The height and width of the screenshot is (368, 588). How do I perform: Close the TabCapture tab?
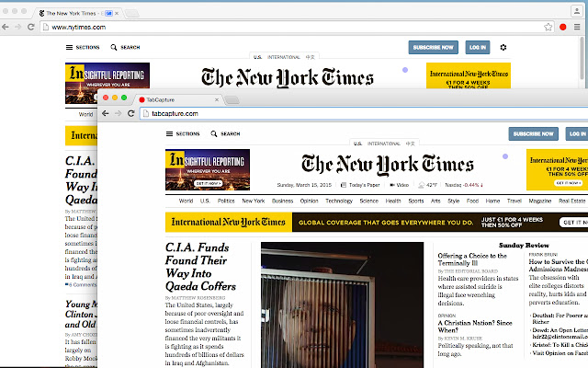(x=217, y=100)
